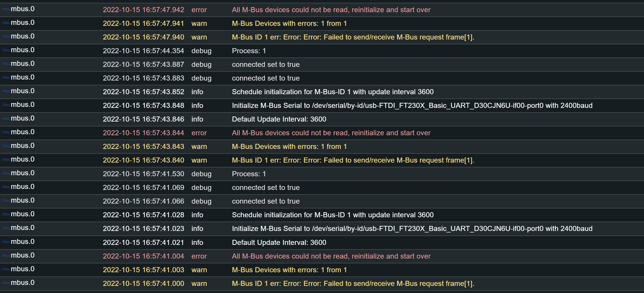The width and height of the screenshot is (644, 293).
Task: Select the M-Bus icon on the 16:57:41.023 info row
Action: [x=6, y=228]
